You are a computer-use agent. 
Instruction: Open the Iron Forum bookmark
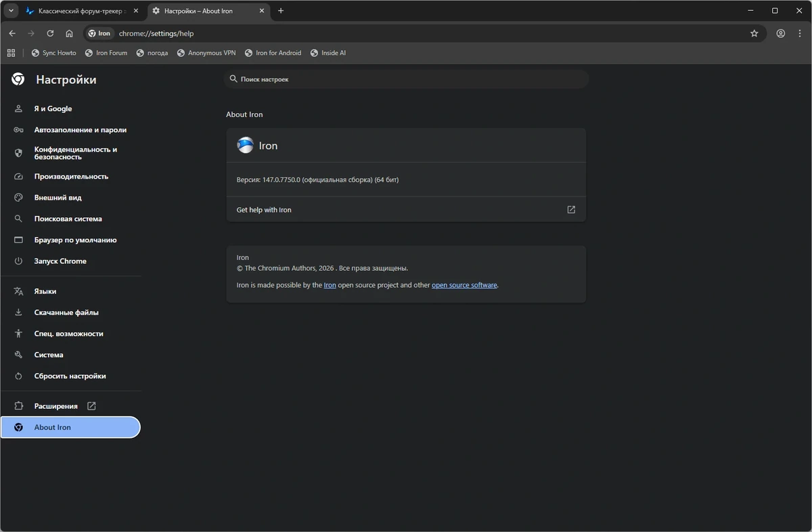pyautogui.click(x=106, y=53)
